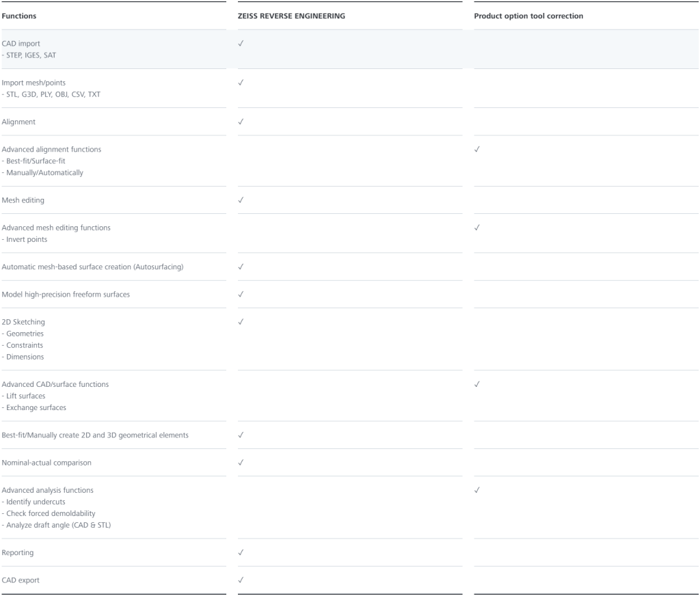700x596 pixels.
Task: Click the Advanced mesh editing functions checkmark
Action: [x=477, y=228]
